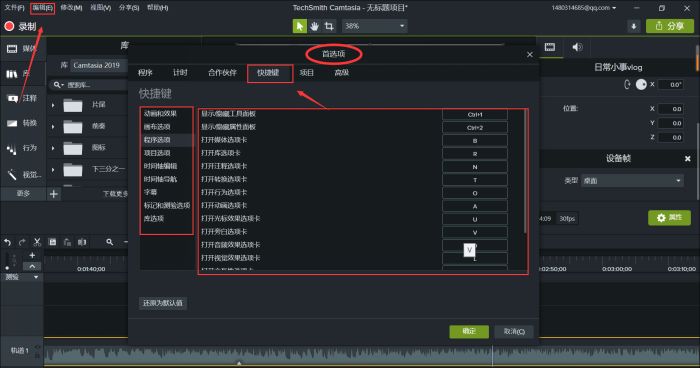This screenshot has height=368, width=700.
Task: Click the Ctrl+1 shortcut field
Action: [475, 115]
